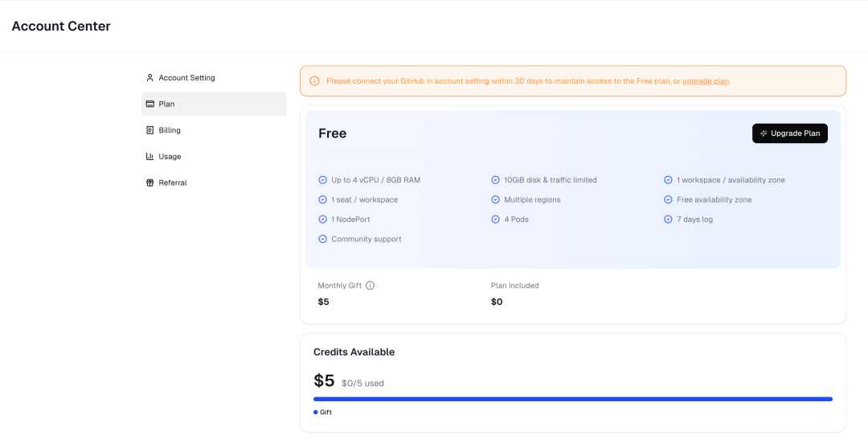This screenshot has height=439, width=868.
Task: Click the Account Setting person icon
Action: pos(149,78)
